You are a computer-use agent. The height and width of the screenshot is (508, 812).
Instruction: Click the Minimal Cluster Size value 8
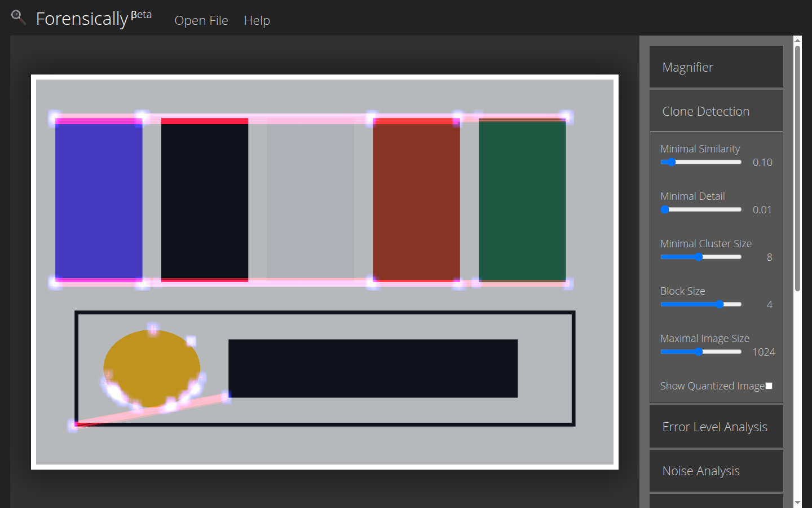click(x=769, y=257)
